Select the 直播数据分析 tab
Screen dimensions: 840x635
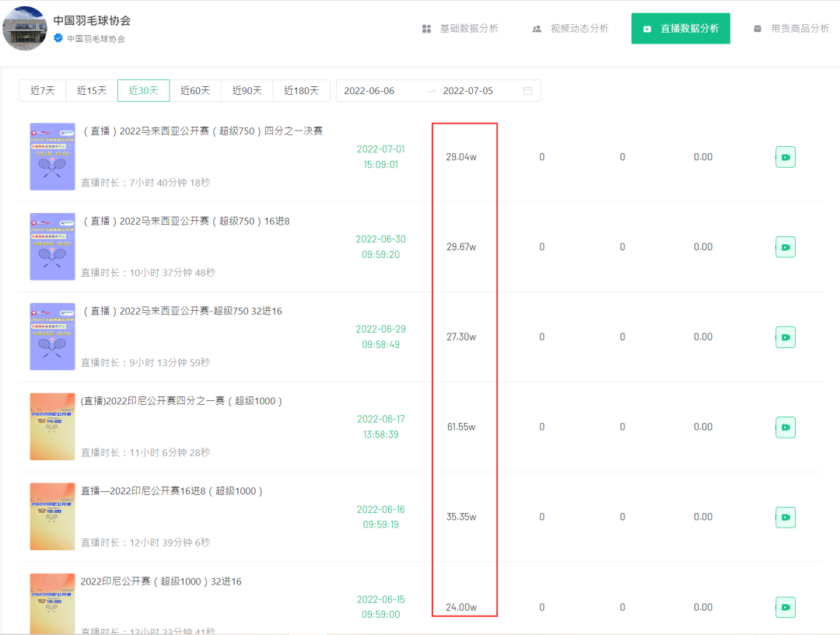[681, 29]
